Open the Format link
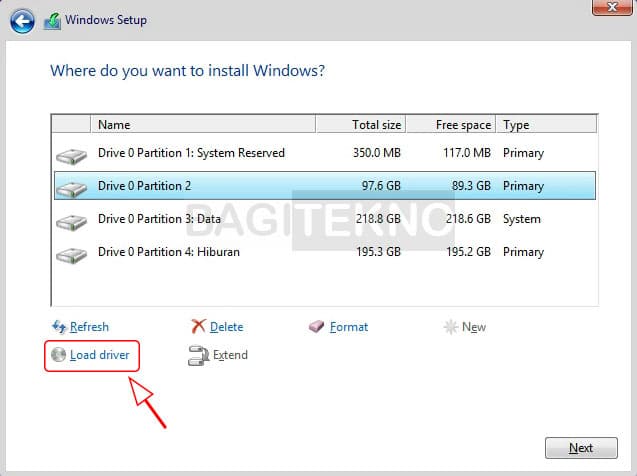 click(x=349, y=327)
